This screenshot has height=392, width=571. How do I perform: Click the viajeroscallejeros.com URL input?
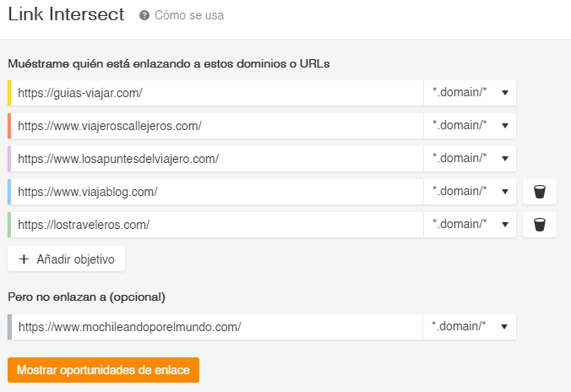(217, 126)
